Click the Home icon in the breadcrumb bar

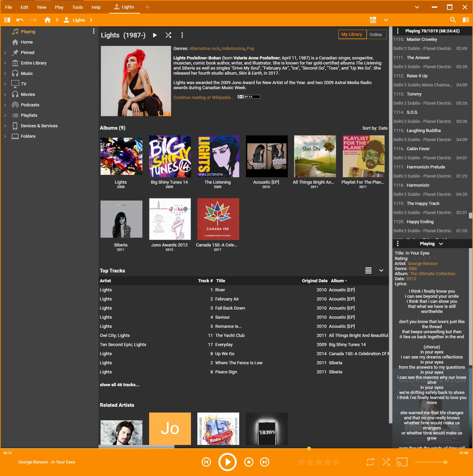[48, 20]
